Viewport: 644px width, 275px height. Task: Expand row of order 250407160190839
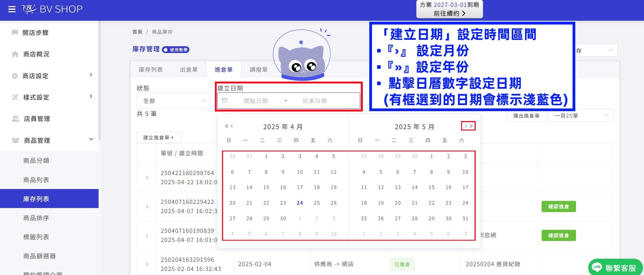147,236
